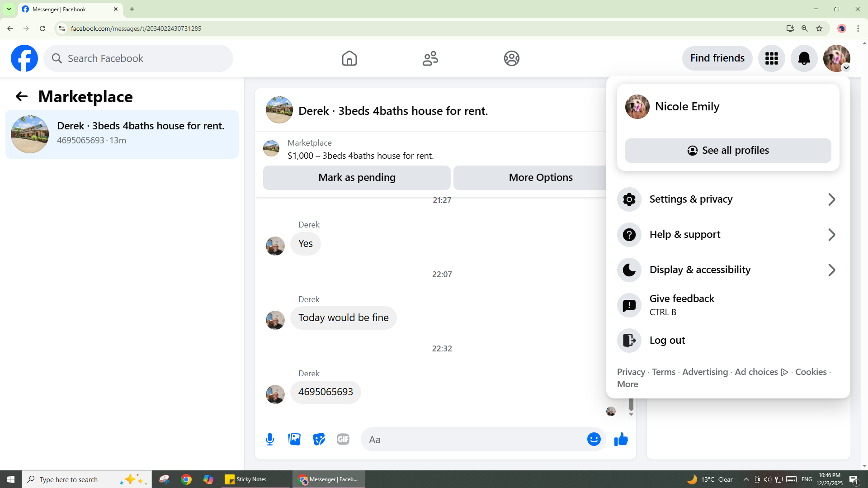868x488 pixels.
Task: Click the chat scrollbar down arrow
Action: tap(631, 414)
